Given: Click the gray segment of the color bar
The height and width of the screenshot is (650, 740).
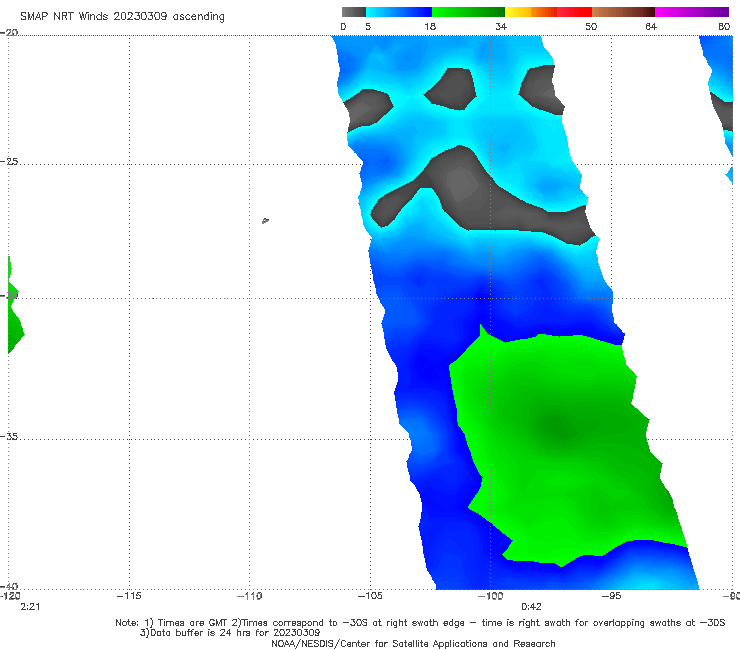Looking at the screenshot, I should pyautogui.click(x=353, y=12).
